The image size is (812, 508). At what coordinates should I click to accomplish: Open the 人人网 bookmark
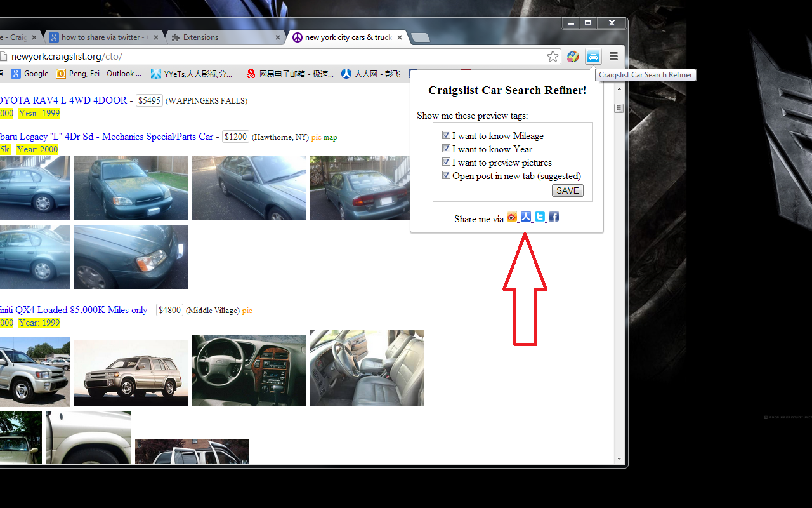(371, 74)
